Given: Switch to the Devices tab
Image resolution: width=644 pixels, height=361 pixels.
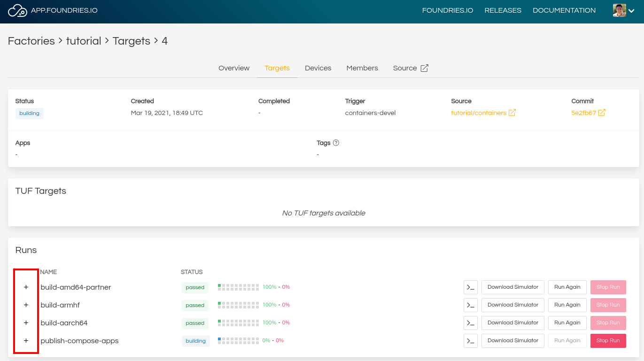Looking at the screenshot, I should pyautogui.click(x=318, y=68).
